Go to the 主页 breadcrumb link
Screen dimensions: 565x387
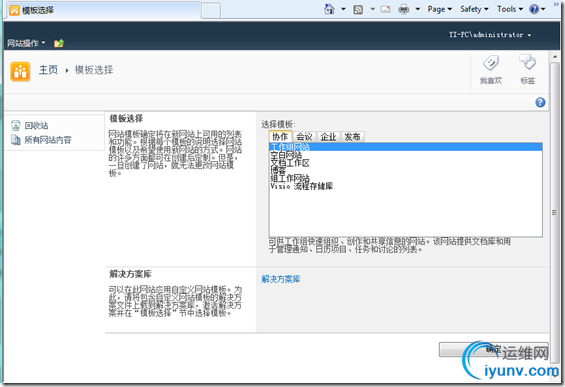[x=48, y=70]
